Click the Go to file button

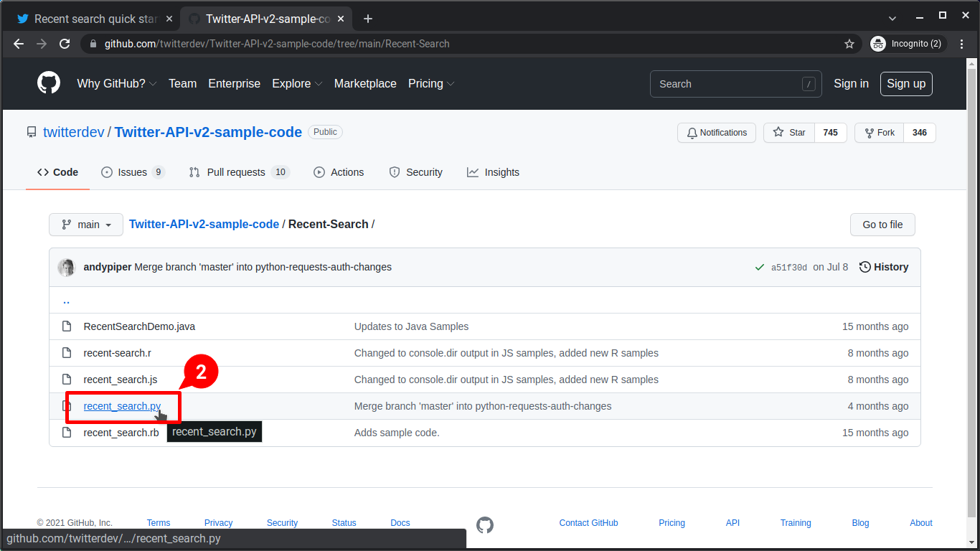[x=882, y=225]
